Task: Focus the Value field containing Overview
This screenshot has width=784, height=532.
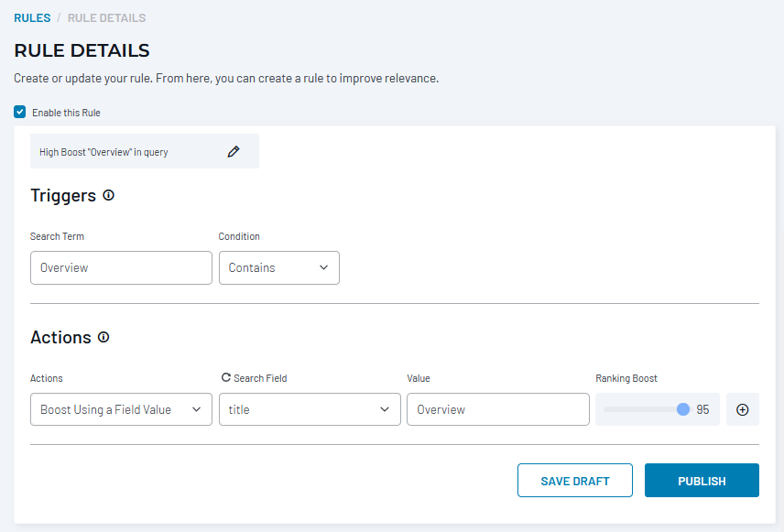Action: click(498, 409)
